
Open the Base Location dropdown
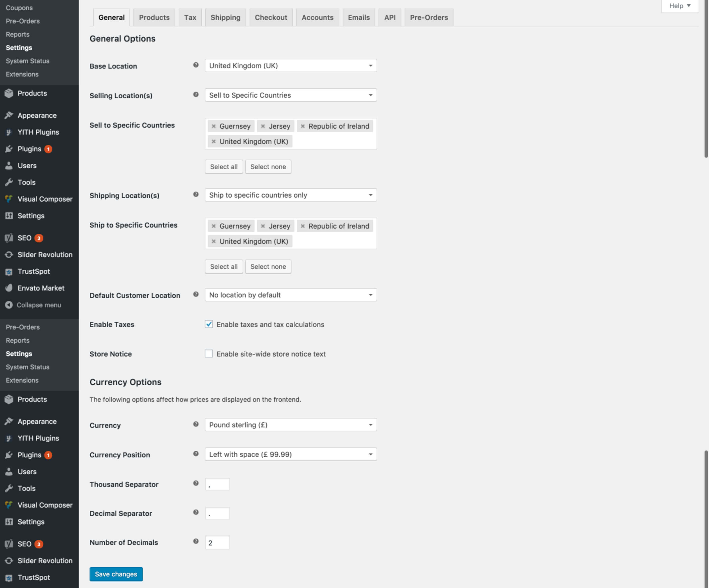pos(290,65)
